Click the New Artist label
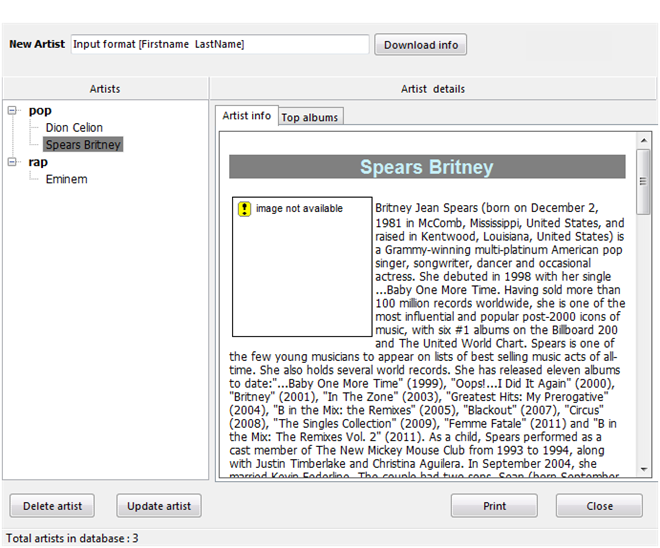Viewport: 660px width, 548px height. pos(37,44)
